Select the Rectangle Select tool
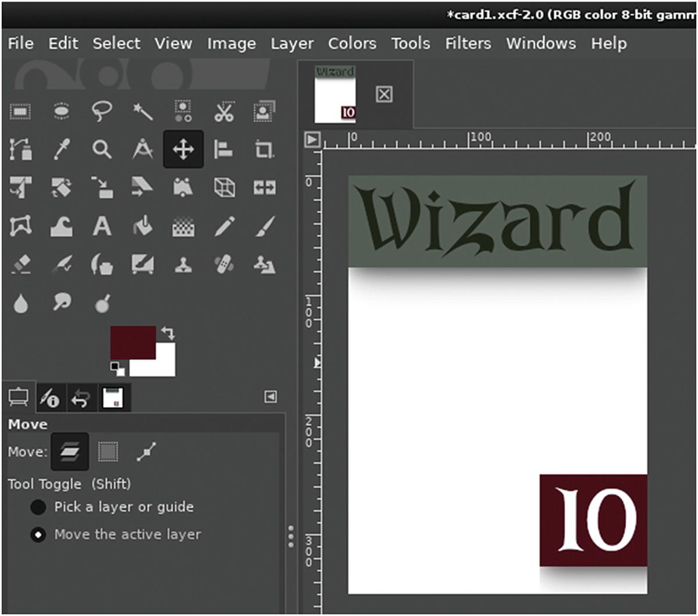This screenshot has width=698, height=616. (20, 111)
